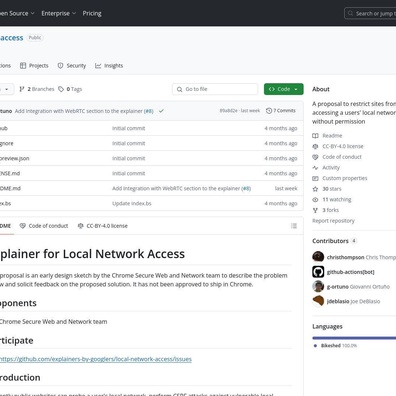The height and width of the screenshot is (396, 396).
Task: Click the jdeblasio avatar image
Action: coord(318,301)
